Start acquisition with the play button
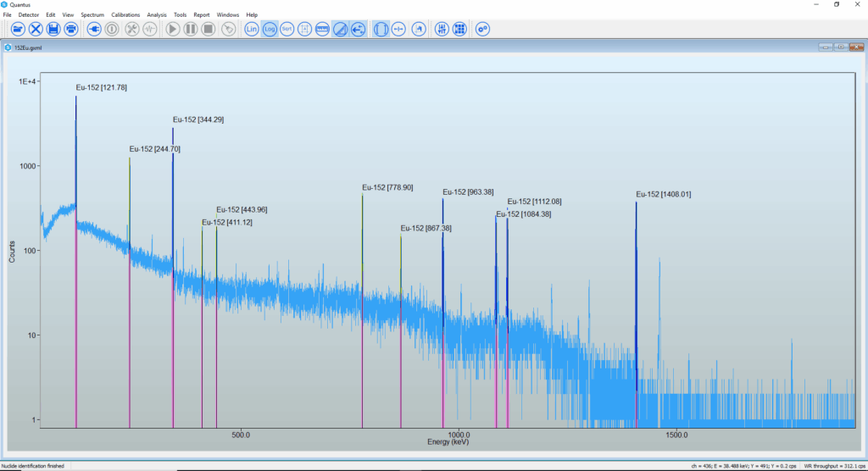Viewport: 868px width, 471px height. [x=173, y=30]
